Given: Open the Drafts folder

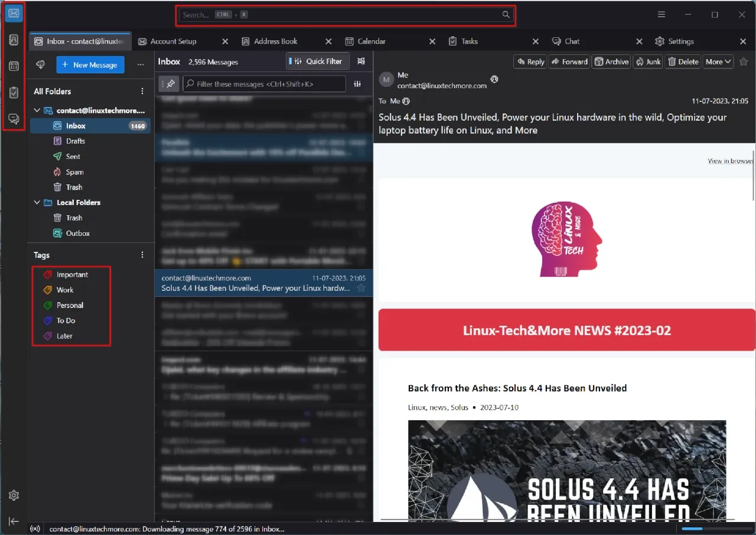Looking at the screenshot, I should 90,141.
